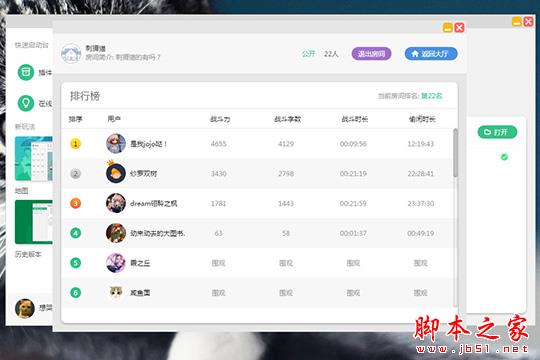
Task: Click the leaderboard vertical scrollbar handle
Action: pyautogui.click(x=455, y=153)
